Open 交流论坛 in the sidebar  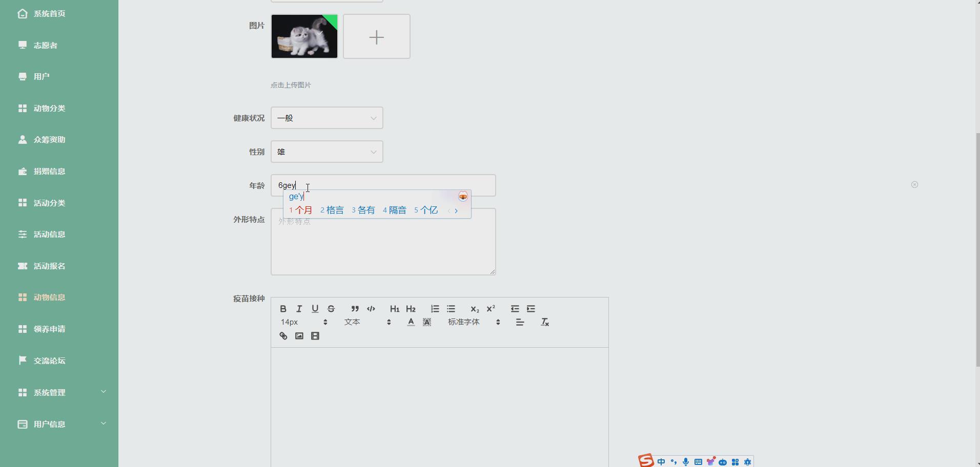(59, 360)
